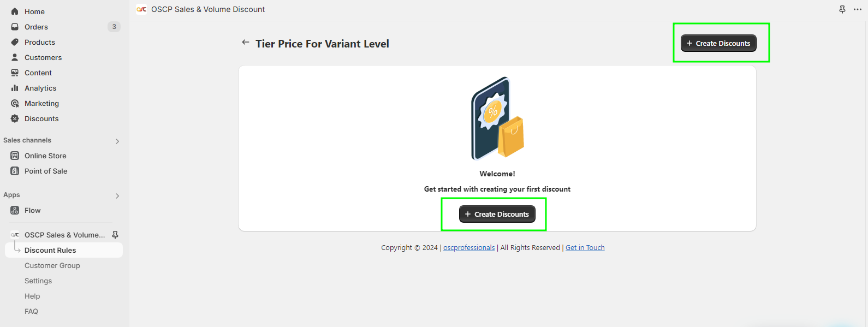Go to the app Settings menu item
868x327 pixels.
(x=38, y=281)
